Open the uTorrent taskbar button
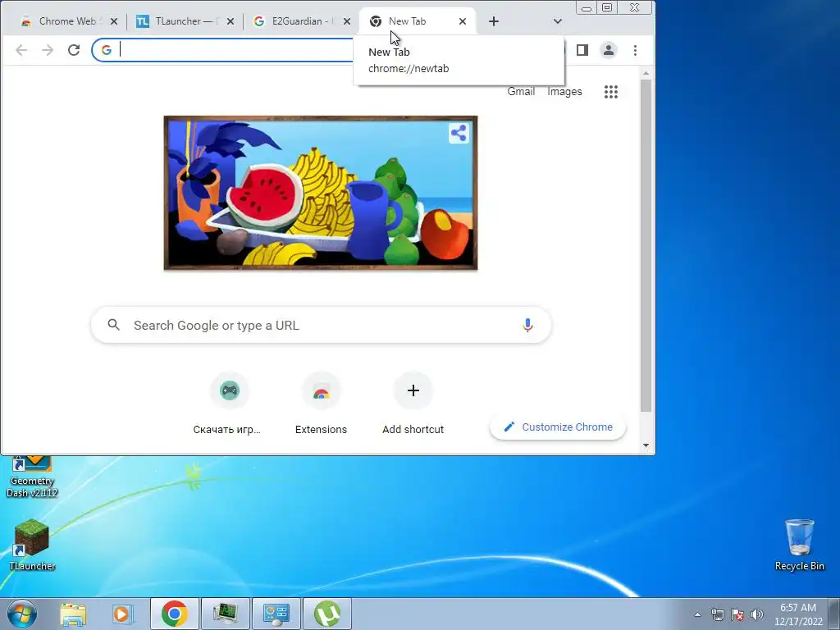 point(327,614)
